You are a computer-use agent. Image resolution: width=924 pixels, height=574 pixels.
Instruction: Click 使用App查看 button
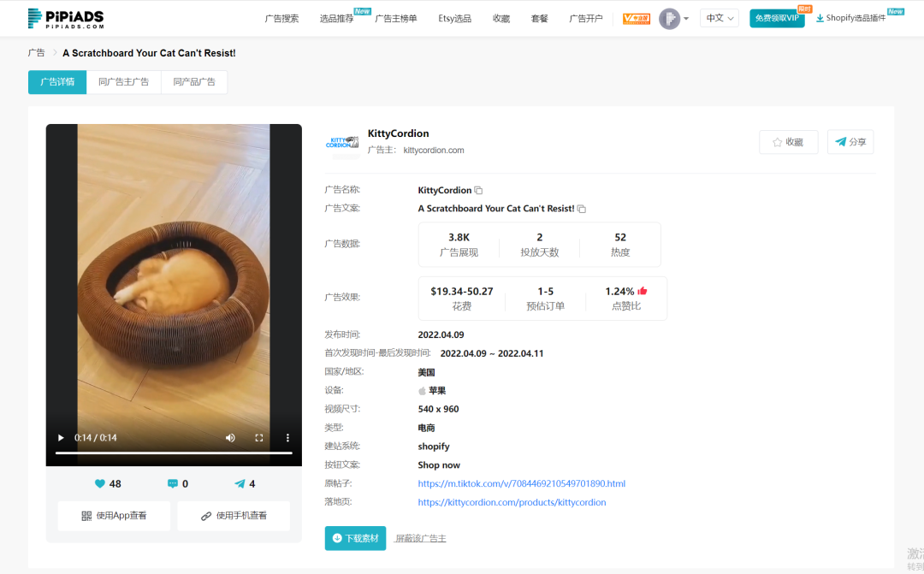pos(115,516)
